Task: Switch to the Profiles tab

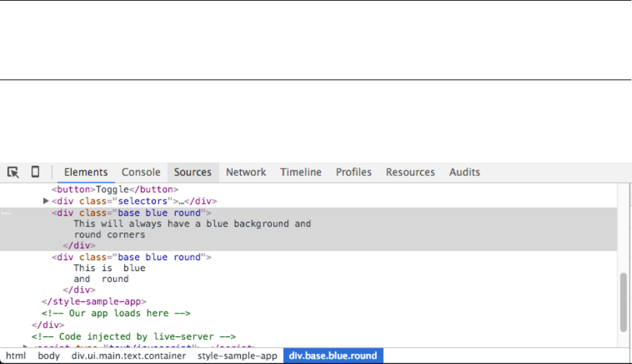Action: click(353, 173)
